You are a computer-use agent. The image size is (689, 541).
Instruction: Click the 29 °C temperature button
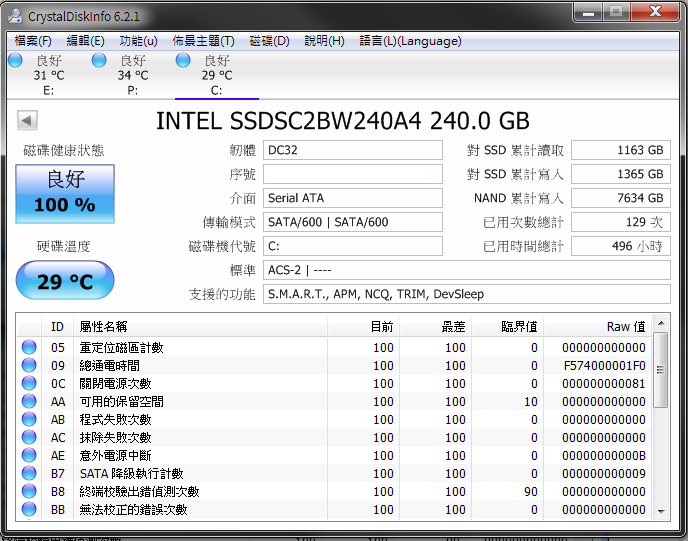pyautogui.click(x=65, y=280)
